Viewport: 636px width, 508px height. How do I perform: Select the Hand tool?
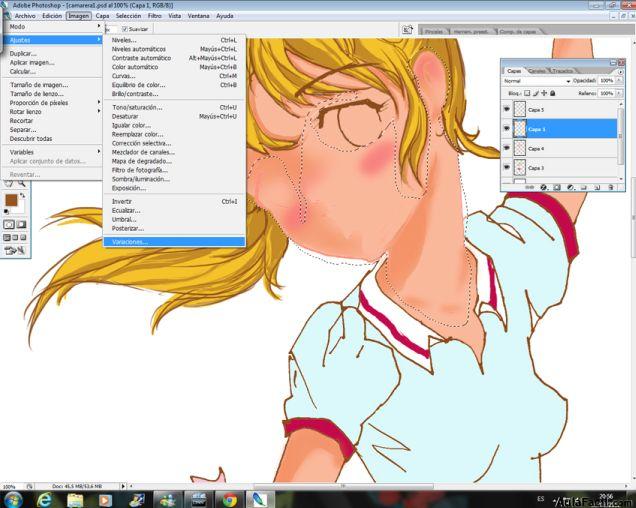click(8, 184)
